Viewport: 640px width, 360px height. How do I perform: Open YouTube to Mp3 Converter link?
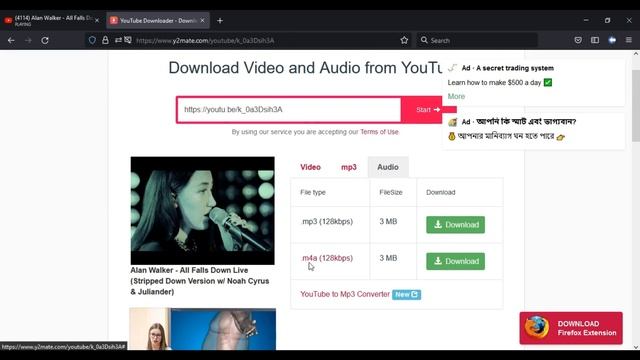[x=345, y=294]
